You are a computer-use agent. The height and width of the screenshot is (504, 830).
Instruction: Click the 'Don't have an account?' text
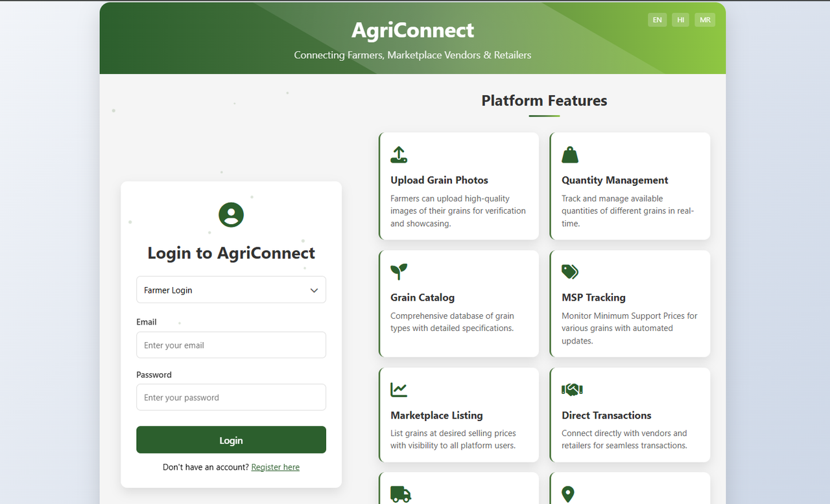pyautogui.click(x=206, y=467)
